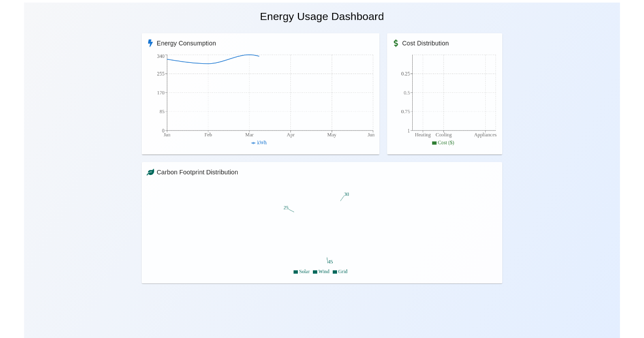Click the Cost ($) legend marker icon
Image resolution: width=644 pixels, height=338 pixels.
click(435, 143)
